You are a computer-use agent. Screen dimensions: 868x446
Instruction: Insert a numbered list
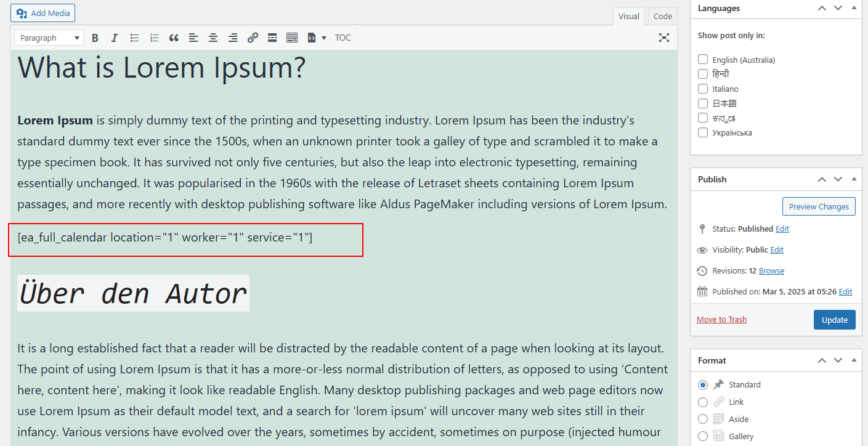154,38
